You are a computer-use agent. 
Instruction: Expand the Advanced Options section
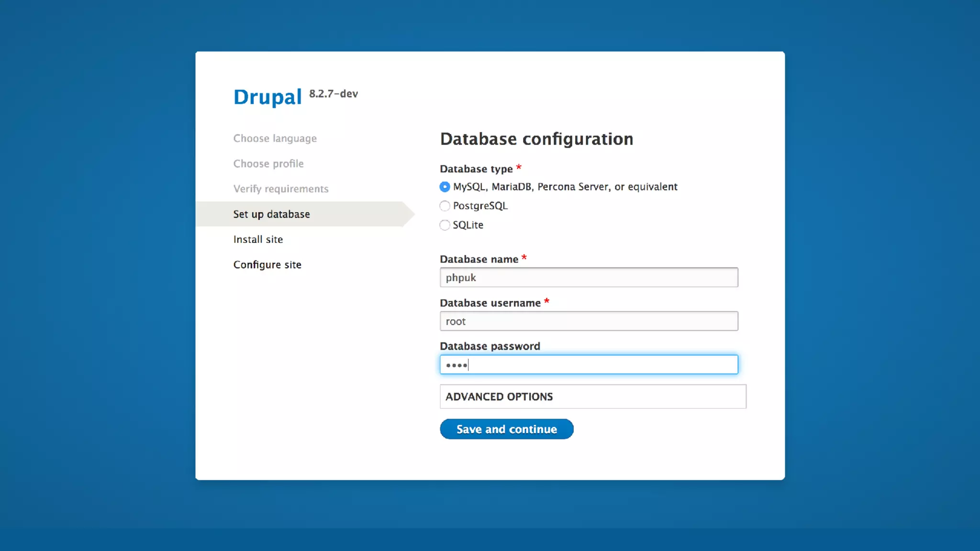click(x=499, y=397)
